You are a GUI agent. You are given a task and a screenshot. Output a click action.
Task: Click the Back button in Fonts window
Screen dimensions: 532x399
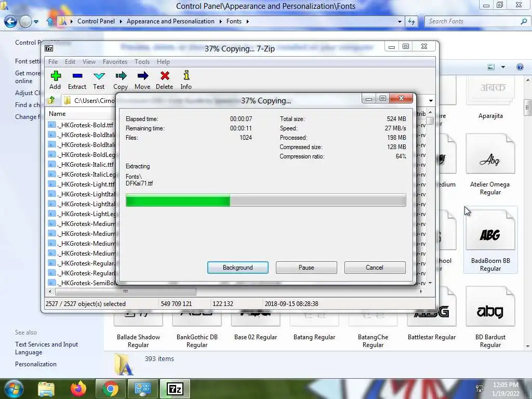tap(10, 21)
